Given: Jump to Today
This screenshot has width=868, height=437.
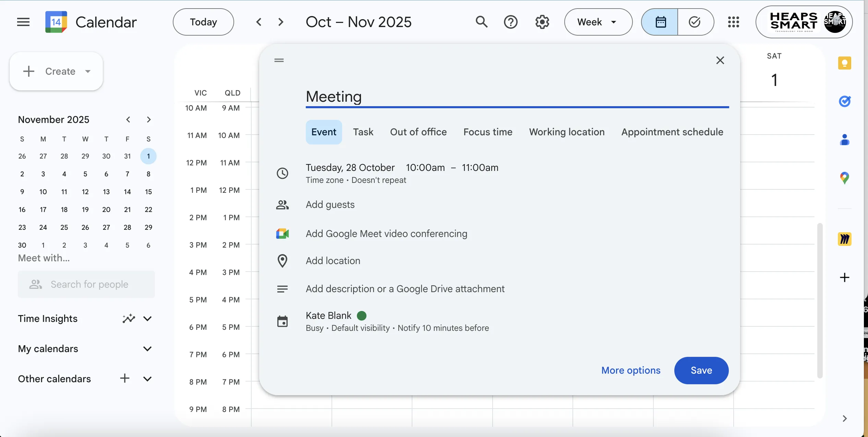Looking at the screenshot, I should [203, 22].
